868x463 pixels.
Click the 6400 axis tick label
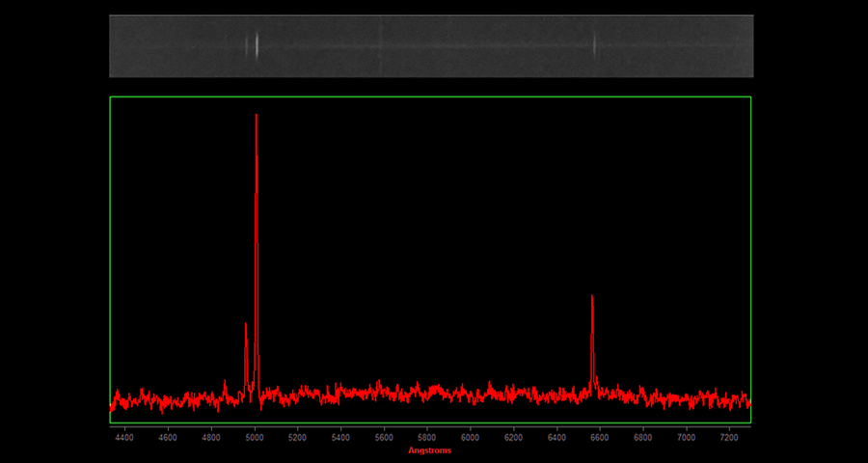556,437
